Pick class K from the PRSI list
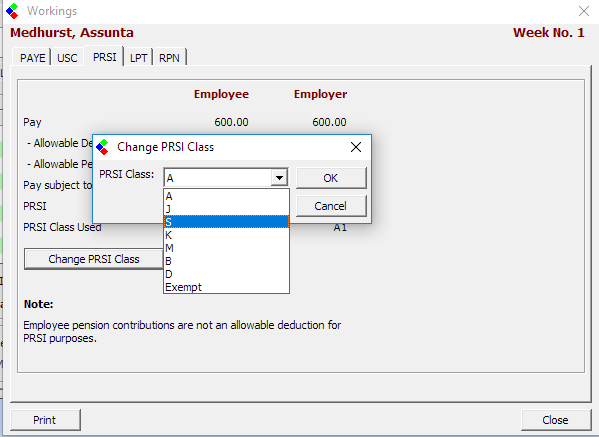This screenshot has width=599, height=437. click(x=226, y=235)
